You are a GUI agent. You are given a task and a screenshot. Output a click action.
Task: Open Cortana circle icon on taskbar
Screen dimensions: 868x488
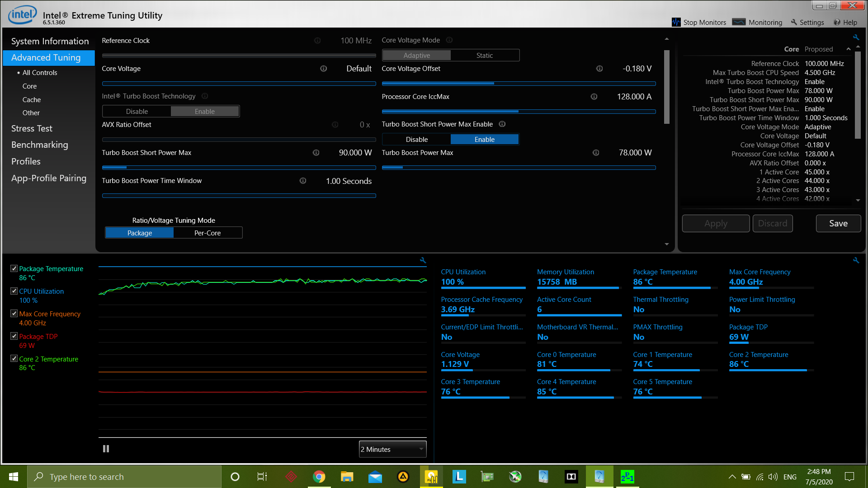[235, 477]
